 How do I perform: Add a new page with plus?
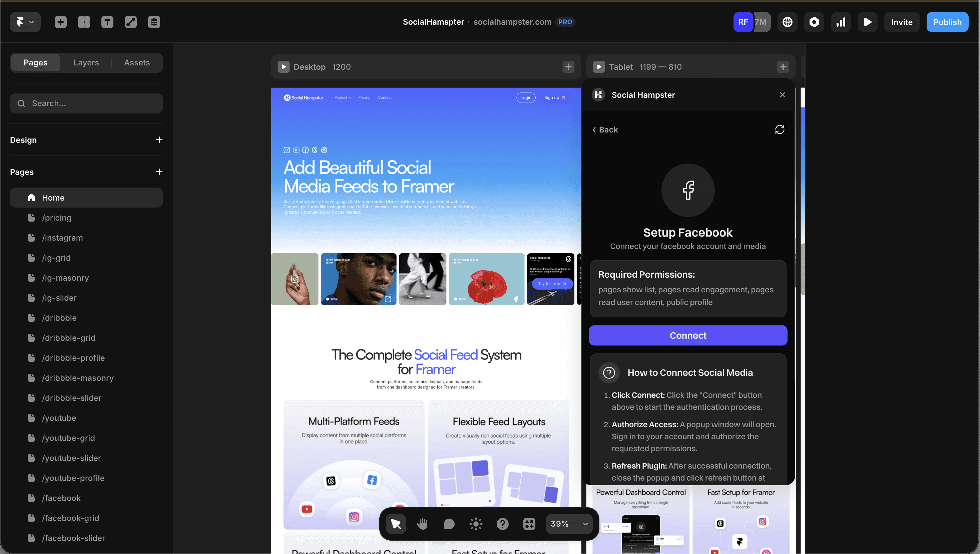pyautogui.click(x=159, y=172)
